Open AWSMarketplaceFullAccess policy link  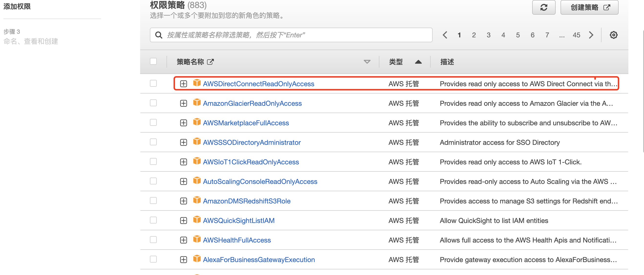246,123
